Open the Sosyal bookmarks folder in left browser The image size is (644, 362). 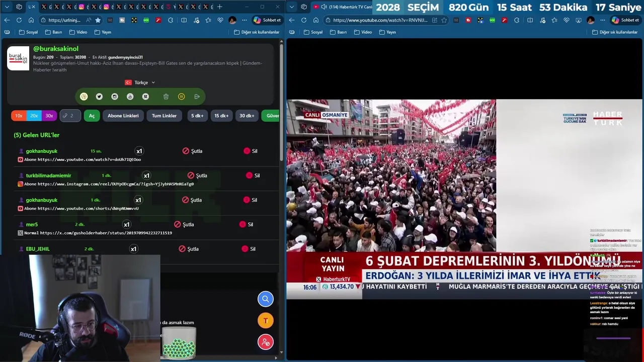[28, 32]
